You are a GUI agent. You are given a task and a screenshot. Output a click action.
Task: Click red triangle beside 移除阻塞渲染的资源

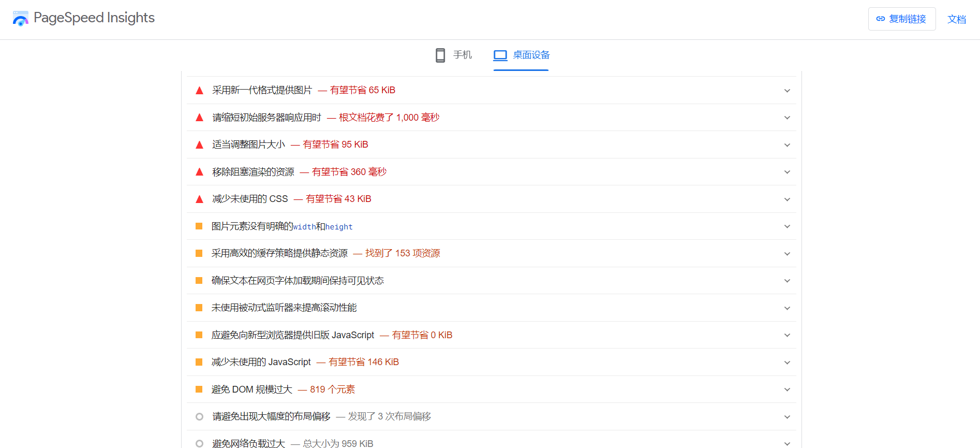click(x=199, y=172)
